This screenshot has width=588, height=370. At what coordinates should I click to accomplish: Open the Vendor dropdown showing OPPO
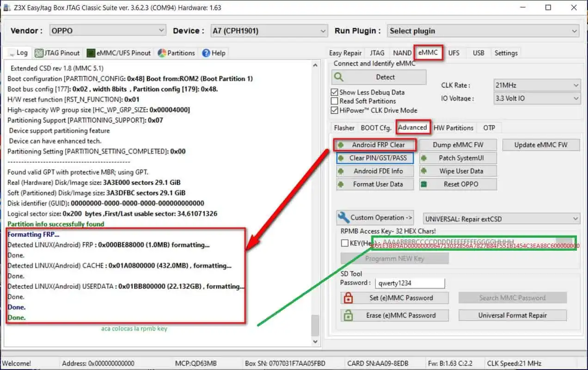tap(107, 31)
